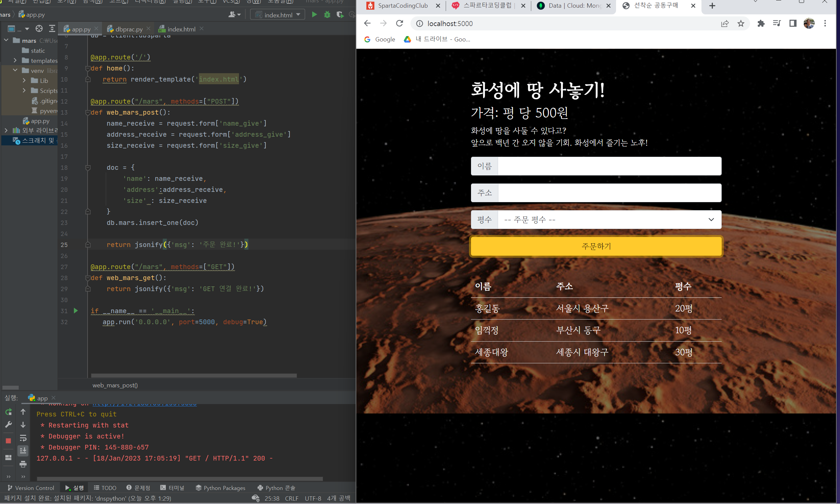Switch to dbprac.py editor tab
The width and height of the screenshot is (840, 504).
tap(129, 29)
